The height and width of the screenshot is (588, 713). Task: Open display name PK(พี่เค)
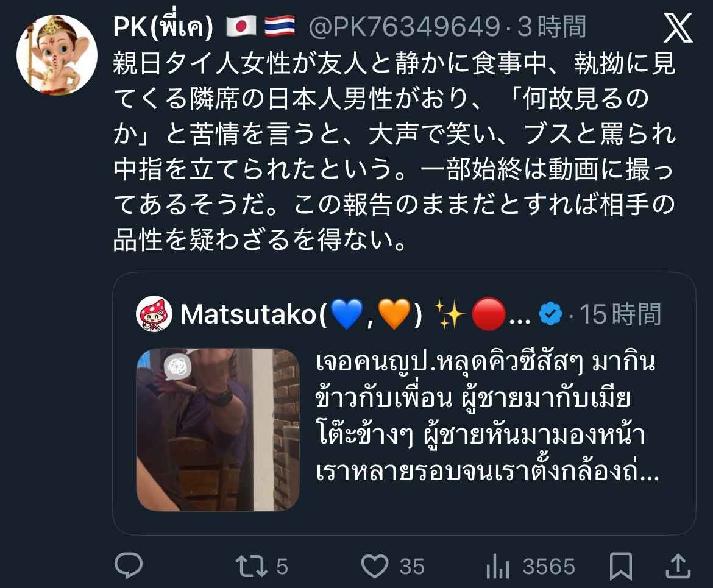(163, 27)
